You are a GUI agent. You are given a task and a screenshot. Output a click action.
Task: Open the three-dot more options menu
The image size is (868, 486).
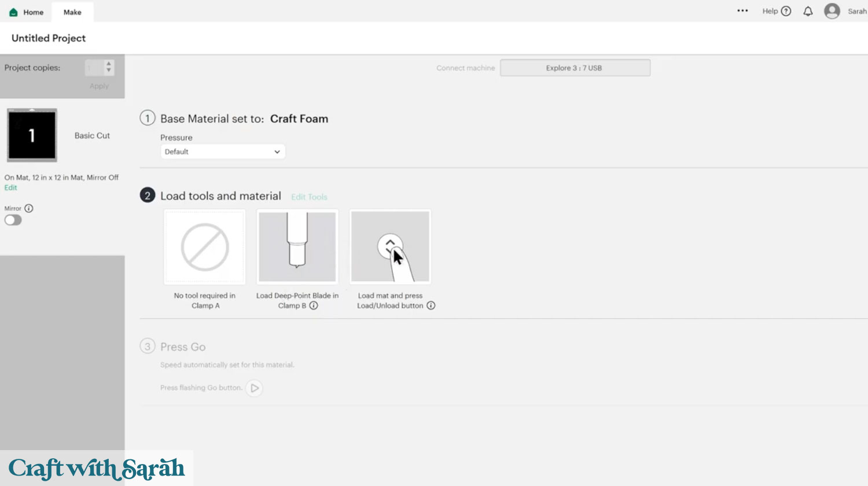742,11
